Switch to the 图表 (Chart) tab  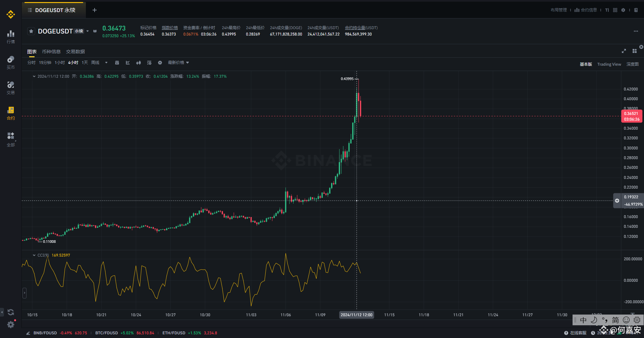point(32,52)
